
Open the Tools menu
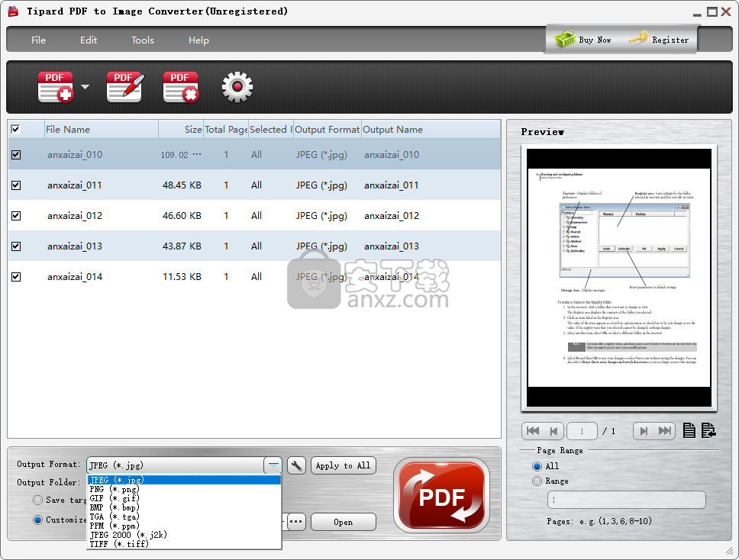click(x=143, y=40)
